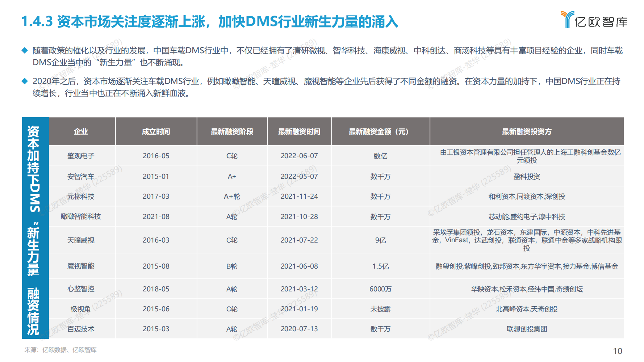Click the 亿欧智库 logo
644x362 pixels.
click(594, 20)
